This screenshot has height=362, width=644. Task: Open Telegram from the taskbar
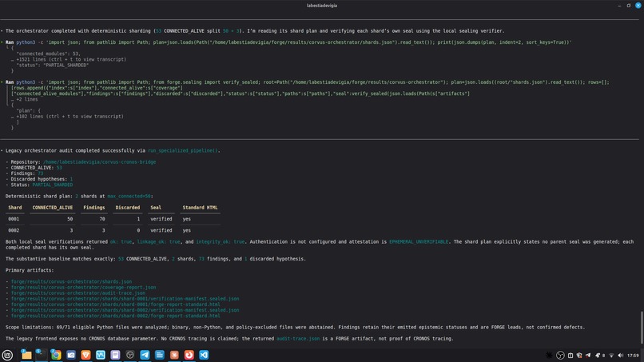(145, 355)
